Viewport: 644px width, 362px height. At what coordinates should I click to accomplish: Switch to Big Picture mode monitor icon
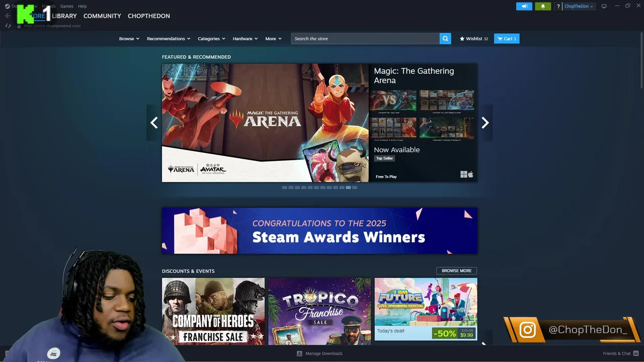pyautogui.click(x=604, y=6)
